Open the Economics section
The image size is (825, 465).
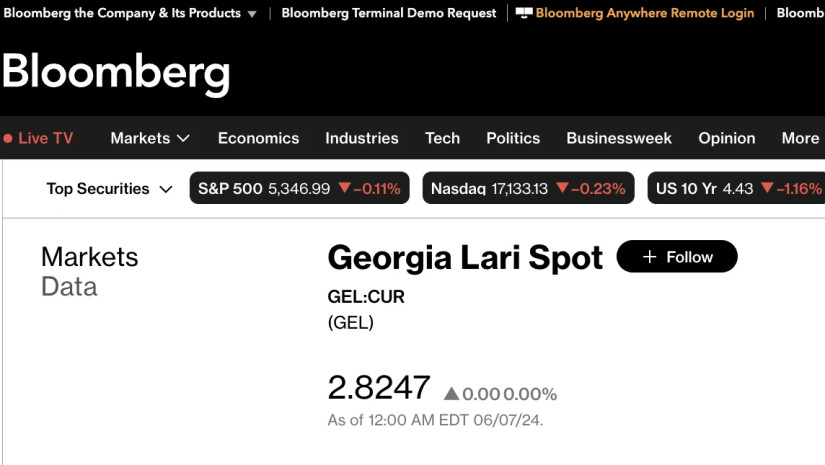(x=258, y=138)
